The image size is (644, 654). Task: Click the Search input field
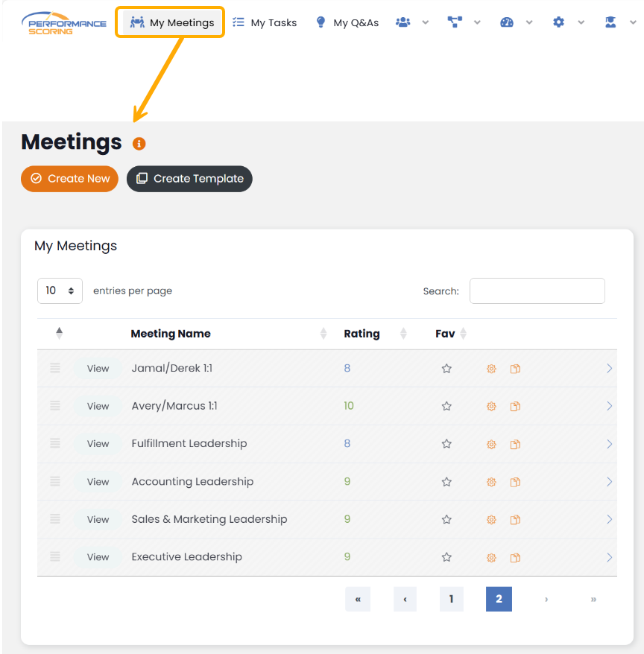[537, 291]
